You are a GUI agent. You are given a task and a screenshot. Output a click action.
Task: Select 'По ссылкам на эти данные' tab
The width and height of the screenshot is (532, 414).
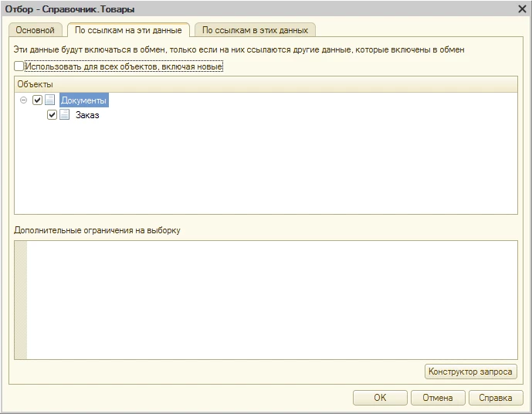coord(128,30)
